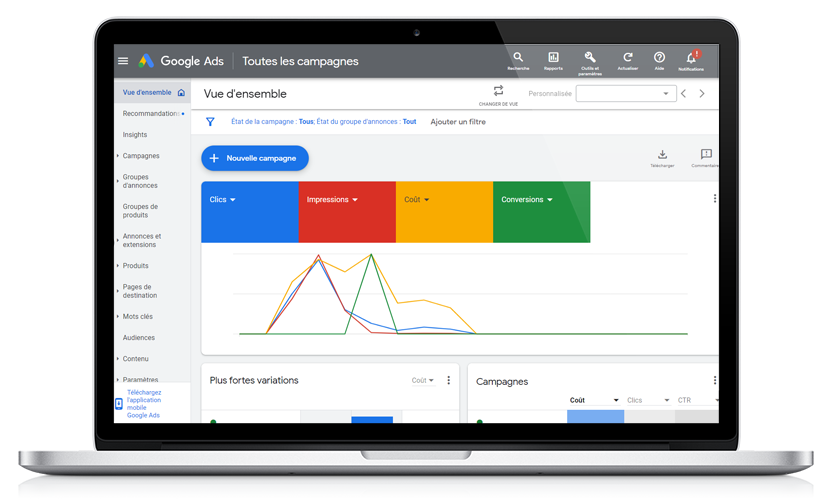Click the Plus fortes variations heading
833x500 pixels.
(x=254, y=380)
